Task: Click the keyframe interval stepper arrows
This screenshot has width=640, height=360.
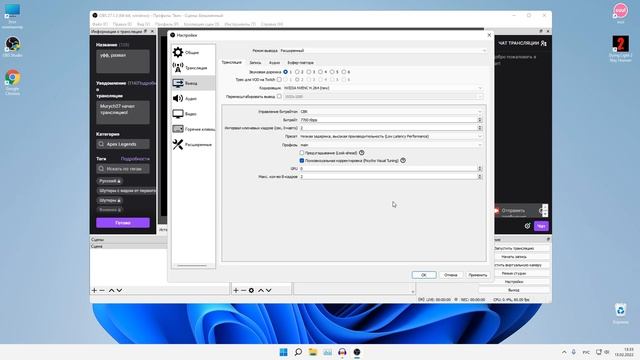Action: 480,128
